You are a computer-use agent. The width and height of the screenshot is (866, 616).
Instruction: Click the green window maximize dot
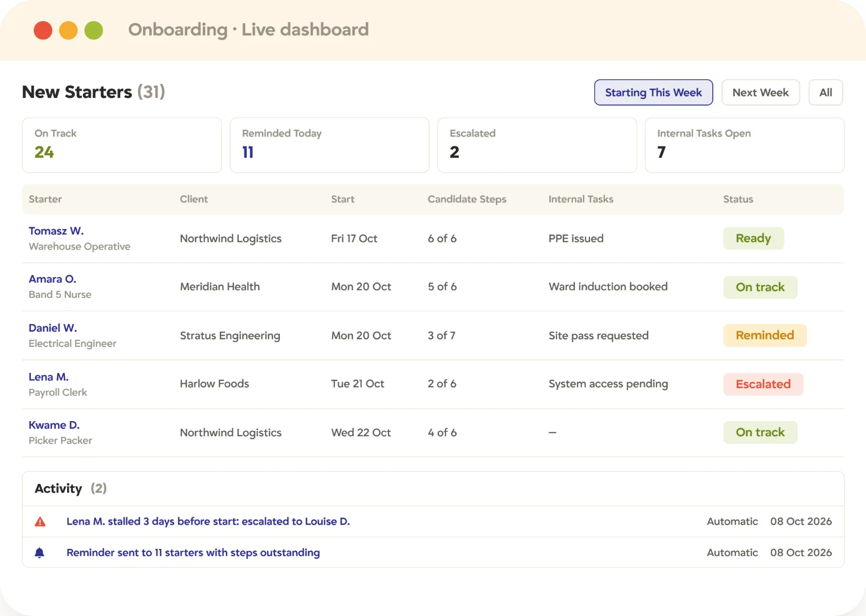tap(94, 30)
